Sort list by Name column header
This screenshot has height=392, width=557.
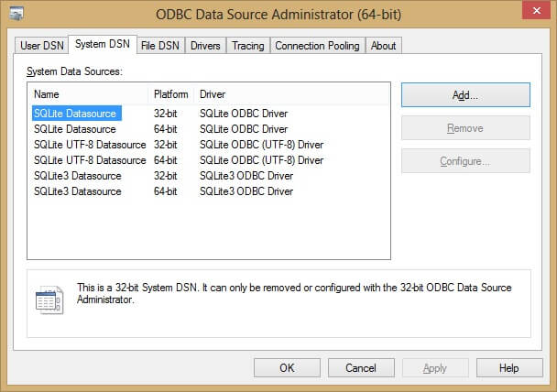pyautogui.click(x=89, y=94)
